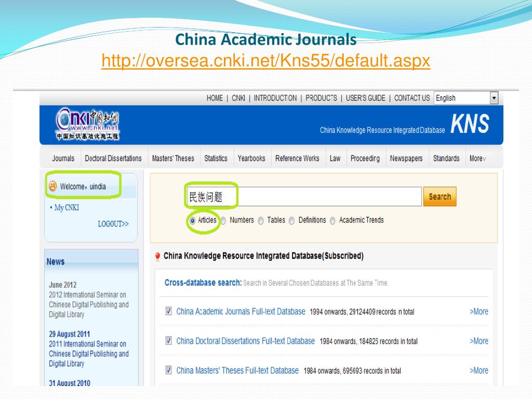Select the Articles radio button
This screenshot has width=532, height=399.
pyautogui.click(x=192, y=221)
